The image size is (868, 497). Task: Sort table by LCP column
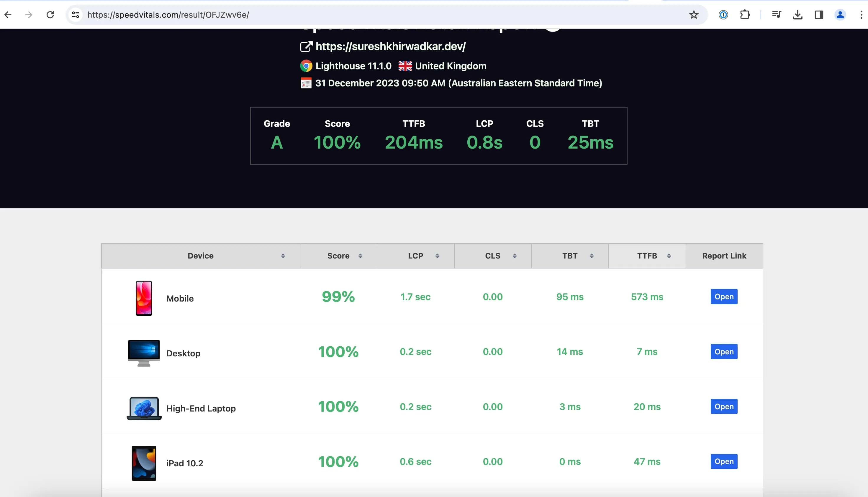(415, 256)
